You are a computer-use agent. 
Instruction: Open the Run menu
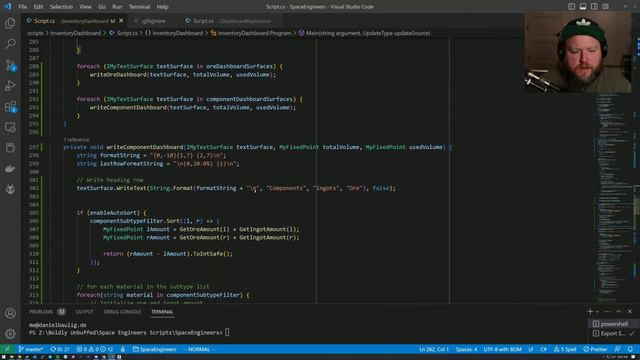[x=117, y=7]
